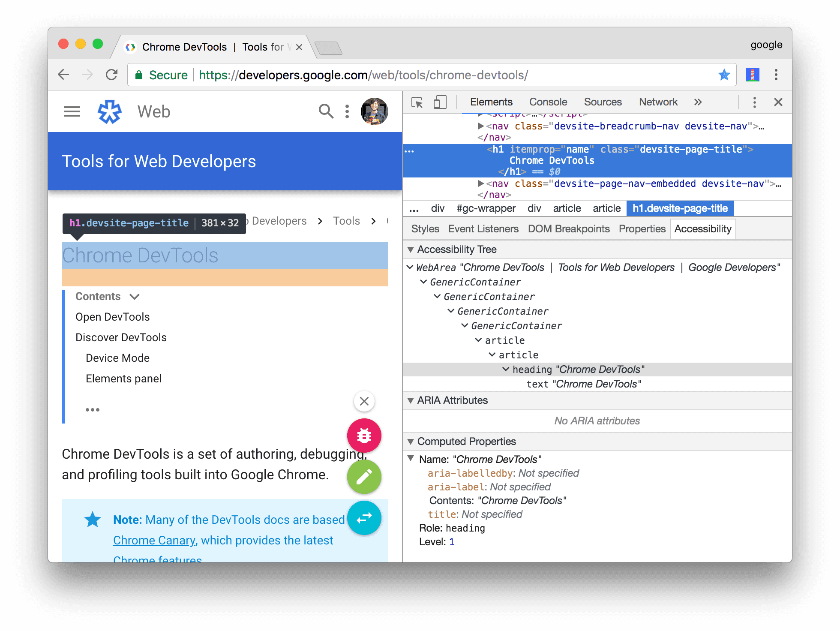Click the bookmark star icon in address bar
Image resolution: width=840 pixels, height=631 pixels.
point(725,75)
